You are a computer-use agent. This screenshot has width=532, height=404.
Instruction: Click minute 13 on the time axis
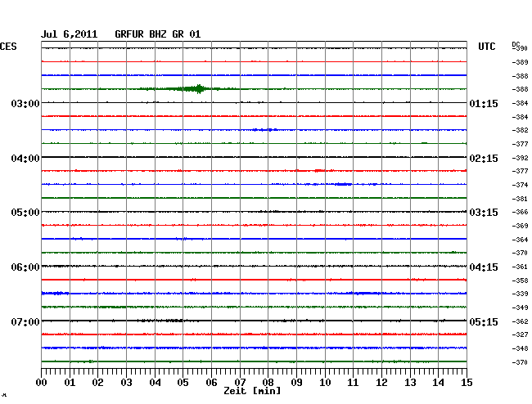coord(410,382)
